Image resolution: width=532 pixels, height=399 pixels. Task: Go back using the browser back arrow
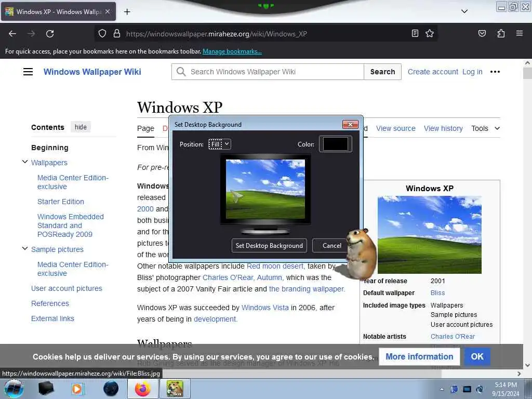pos(12,34)
